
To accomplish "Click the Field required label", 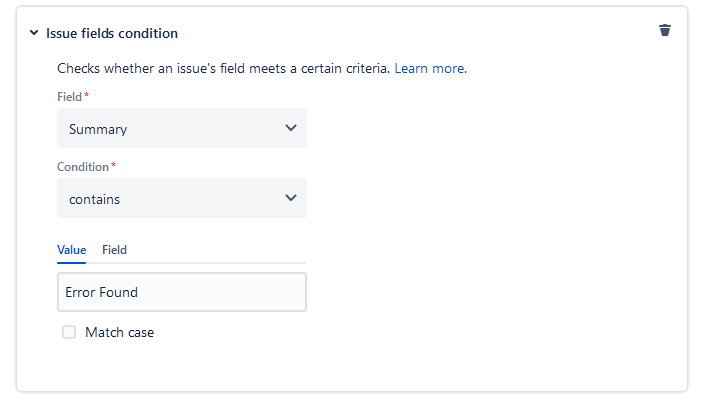I will (70, 96).
